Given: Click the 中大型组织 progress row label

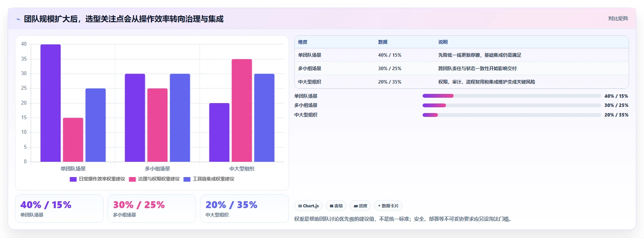Looking at the screenshot, I should pos(306,115).
